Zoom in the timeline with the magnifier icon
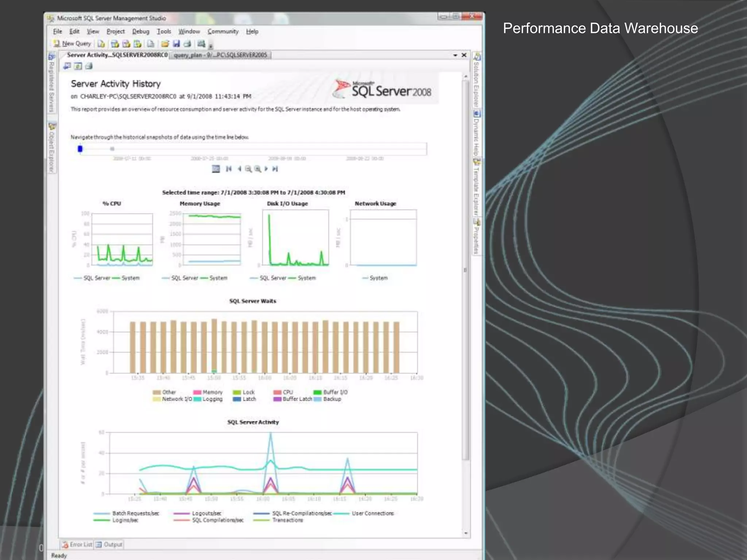This screenshot has height=560, width=747. click(x=258, y=169)
